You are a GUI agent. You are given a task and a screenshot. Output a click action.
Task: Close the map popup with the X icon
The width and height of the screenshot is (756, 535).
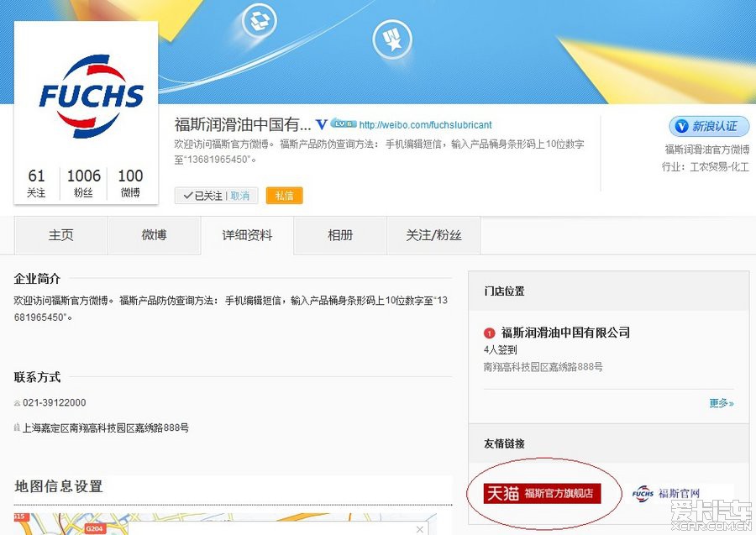pyautogui.click(x=420, y=529)
